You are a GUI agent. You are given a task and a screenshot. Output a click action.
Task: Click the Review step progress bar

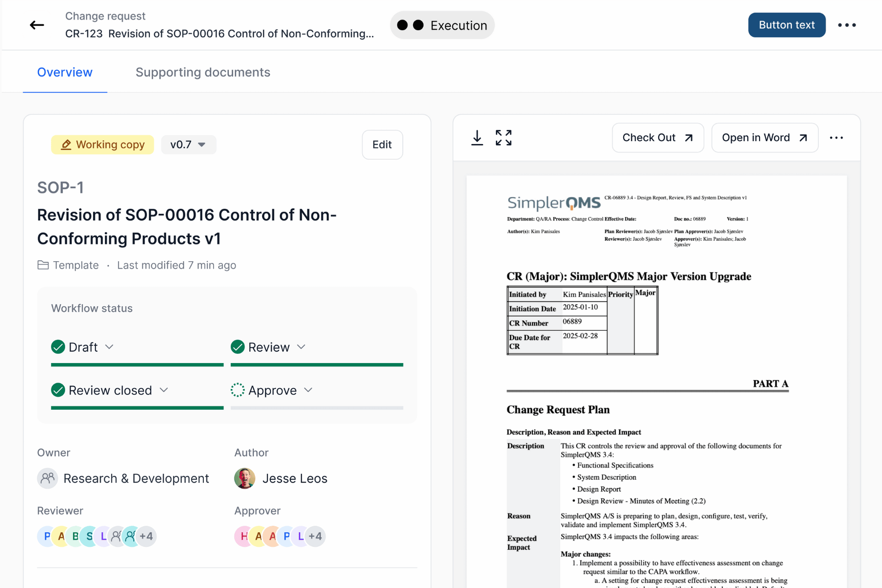(317, 365)
